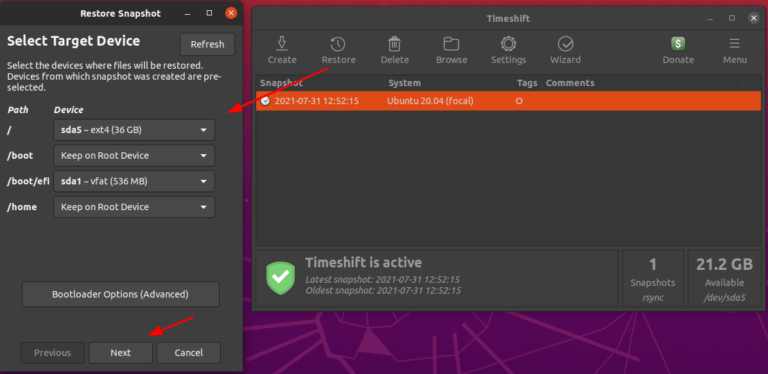Screen dimensions: 768x374
Task: Click the Create snapshot icon
Action: [282, 44]
